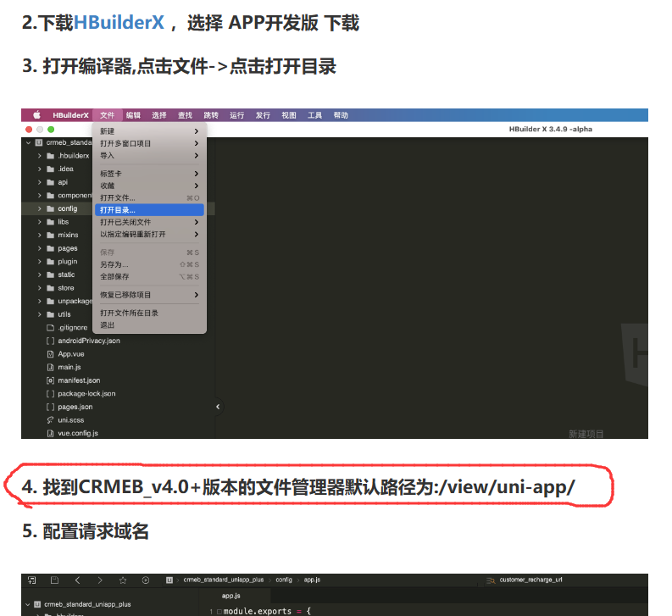The width and height of the screenshot is (672, 616).
Task: Expand the api folder chevron
Action: 40,182
